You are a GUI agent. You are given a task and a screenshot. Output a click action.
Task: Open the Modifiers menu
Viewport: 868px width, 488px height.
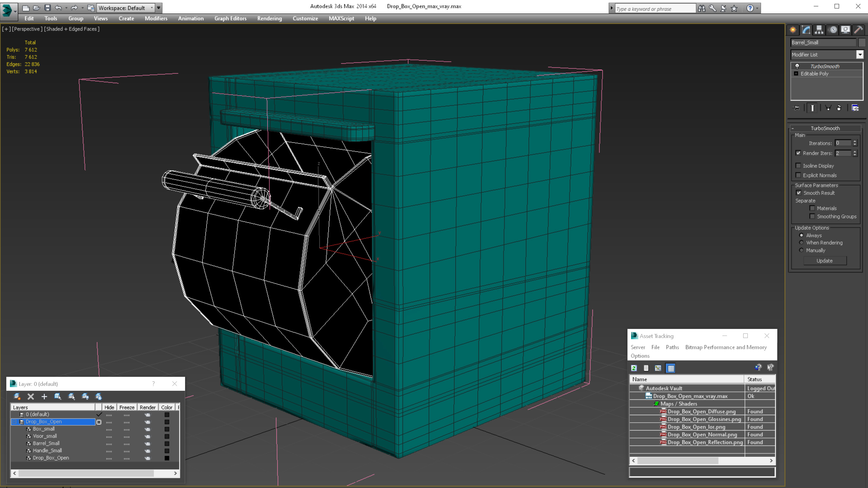tap(156, 18)
